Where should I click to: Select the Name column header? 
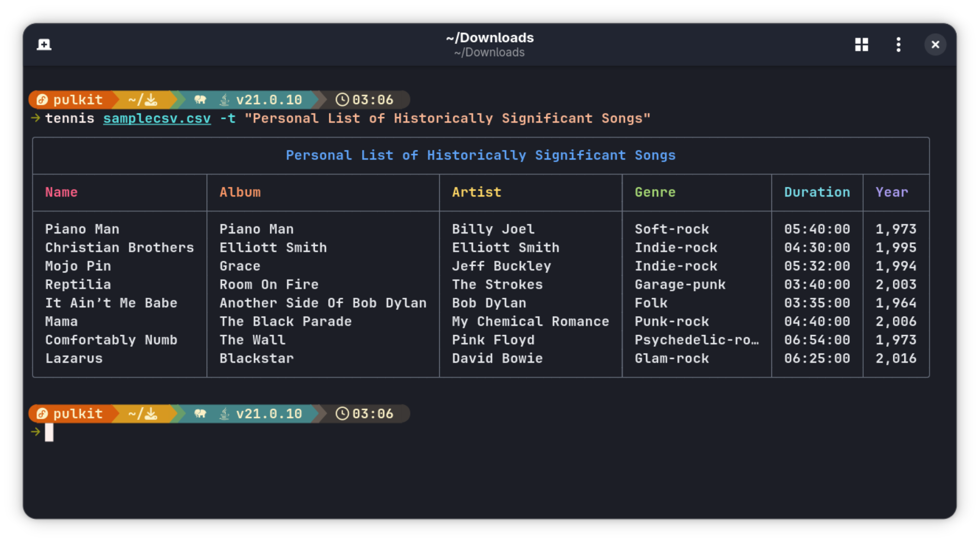61,192
